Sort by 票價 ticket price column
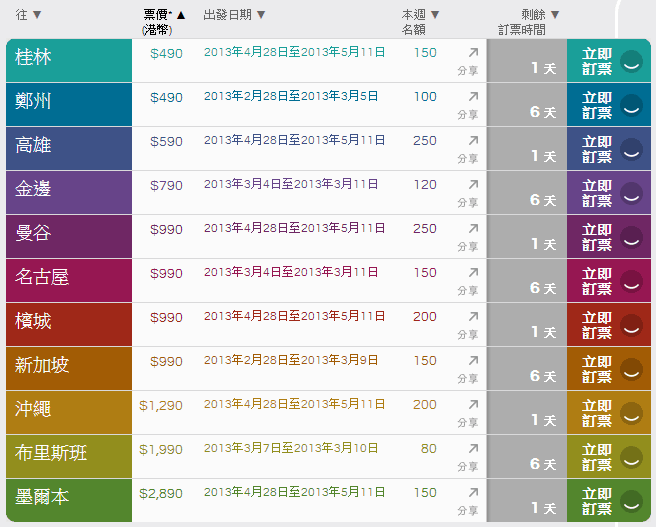 coord(164,15)
